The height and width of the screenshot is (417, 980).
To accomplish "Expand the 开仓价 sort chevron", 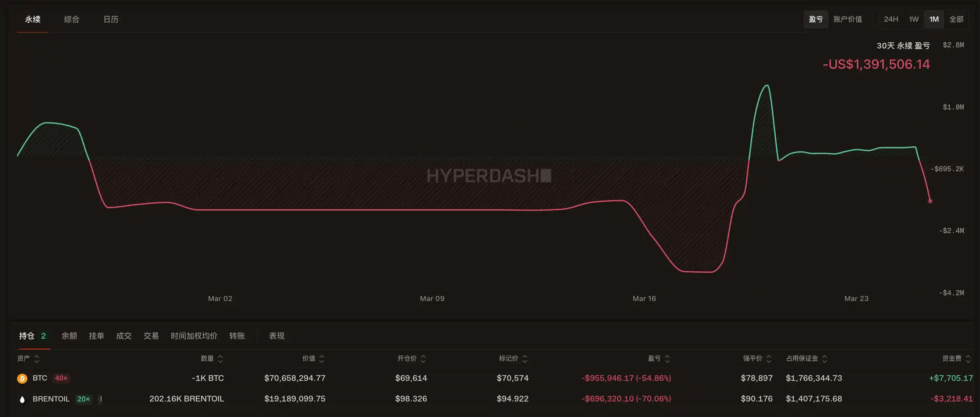I will (x=423, y=358).
